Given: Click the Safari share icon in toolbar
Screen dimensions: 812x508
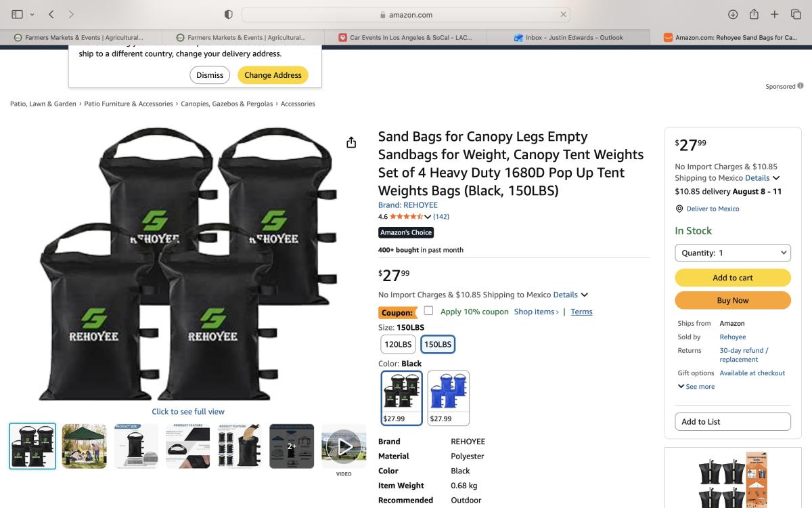Looking at the screenshot, I should point(754,14).
